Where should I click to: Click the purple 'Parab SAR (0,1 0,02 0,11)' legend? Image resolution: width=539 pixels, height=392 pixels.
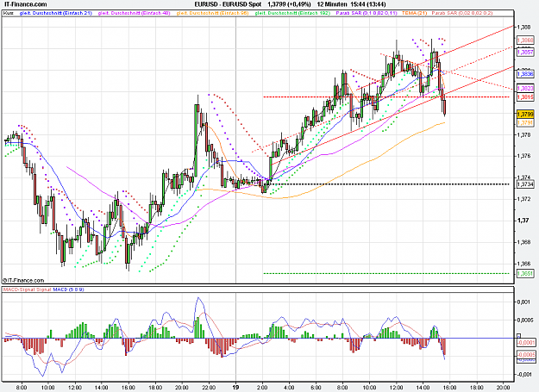(367, 13)
